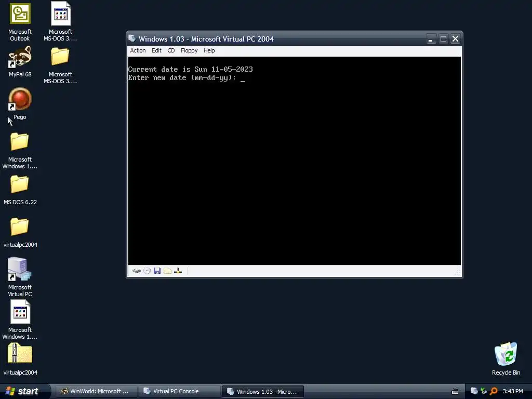Screen dimensions: 532x399
Task: Open the Action menu
Action: click(x=138, y=50)
